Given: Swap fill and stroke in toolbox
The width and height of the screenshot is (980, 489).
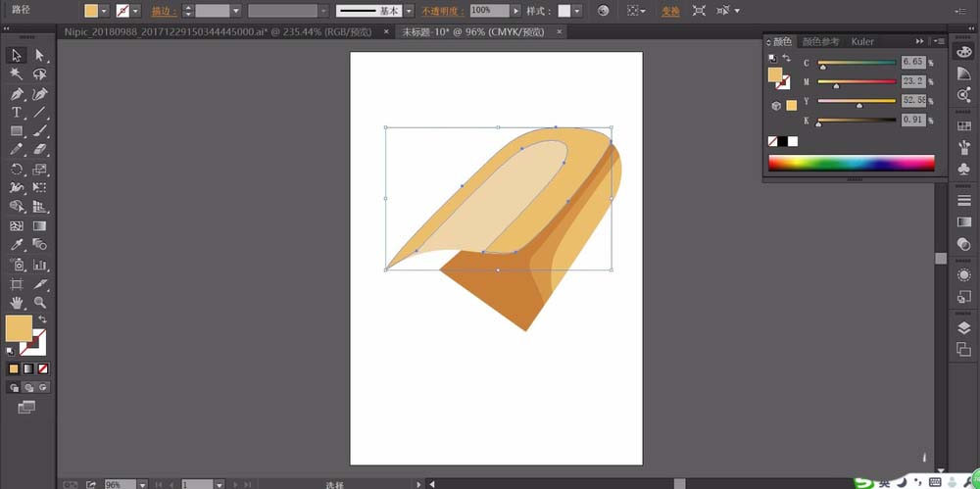Looking at the screenshot, I should click(42, 318).
